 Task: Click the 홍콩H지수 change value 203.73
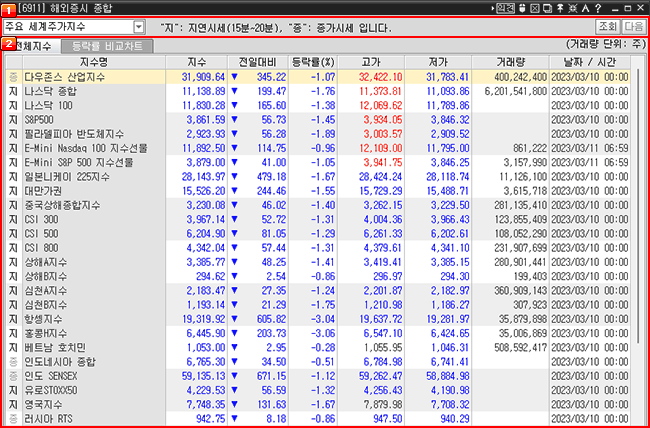(274, 333)
